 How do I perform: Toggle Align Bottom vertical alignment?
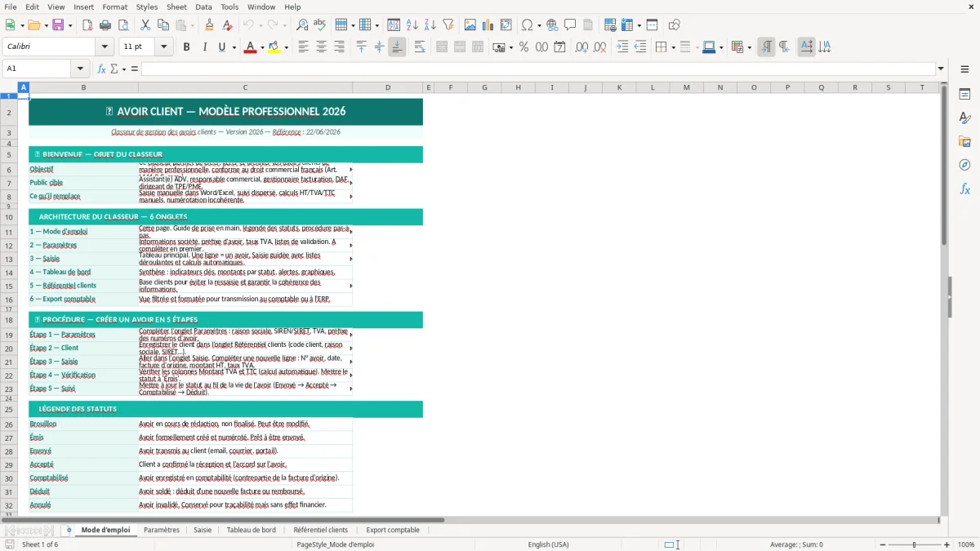pos(397,47)
